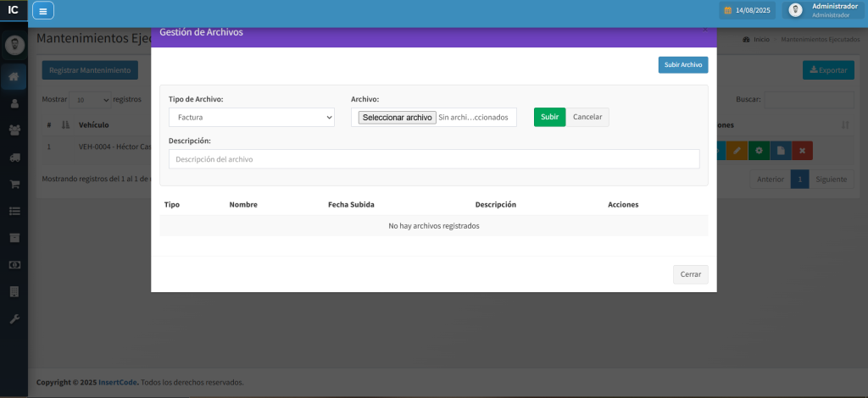Image resolution: width=868 pixels, height=398 pixels.
Task: Open the InsertCode footer link
Action: (117, 382)
